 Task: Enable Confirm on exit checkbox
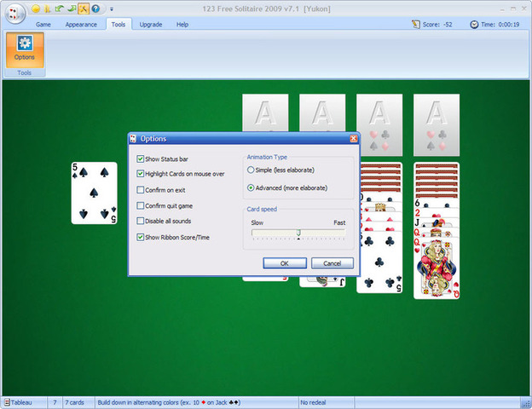[x=141, y=190]
